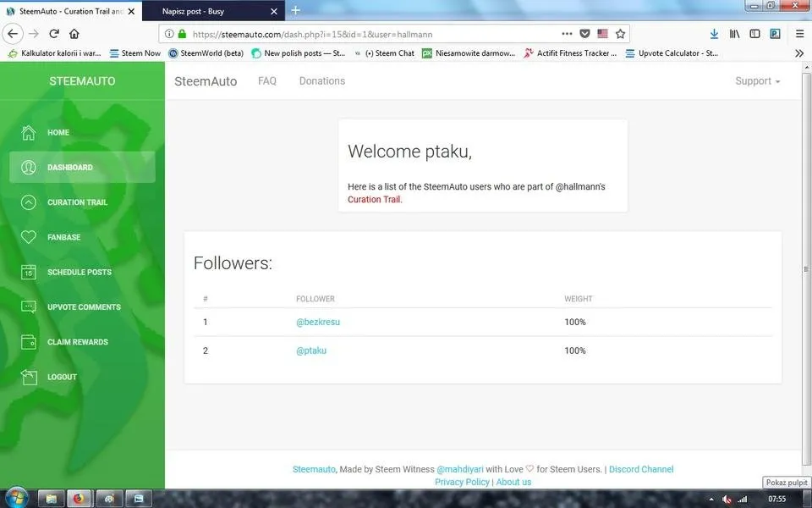Click the Pocket save icon in address bar

(x=584, y=34)
